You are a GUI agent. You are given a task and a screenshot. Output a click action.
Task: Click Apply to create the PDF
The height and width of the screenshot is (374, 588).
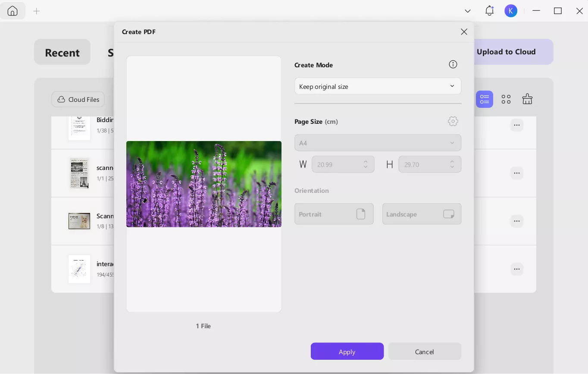(347, 351)
